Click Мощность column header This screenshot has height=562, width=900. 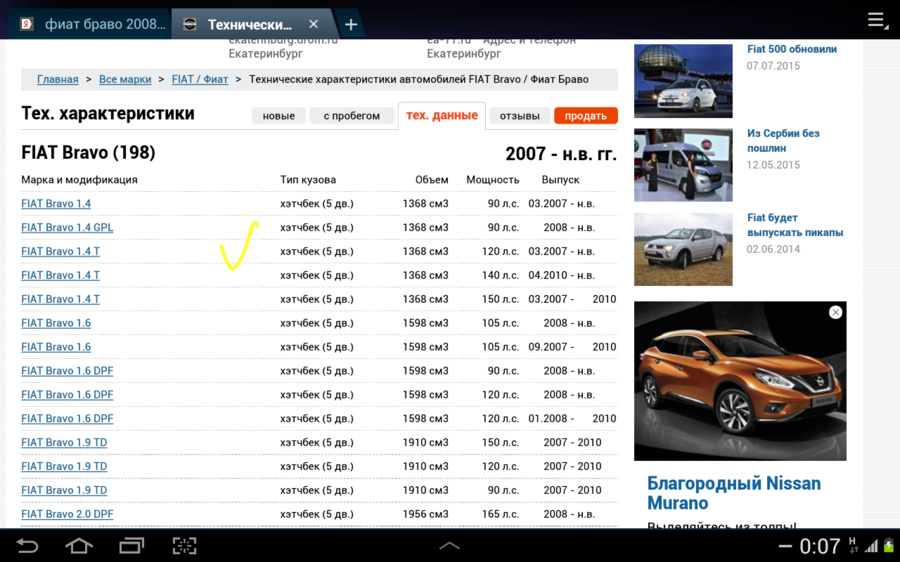(x=492, y=180)
